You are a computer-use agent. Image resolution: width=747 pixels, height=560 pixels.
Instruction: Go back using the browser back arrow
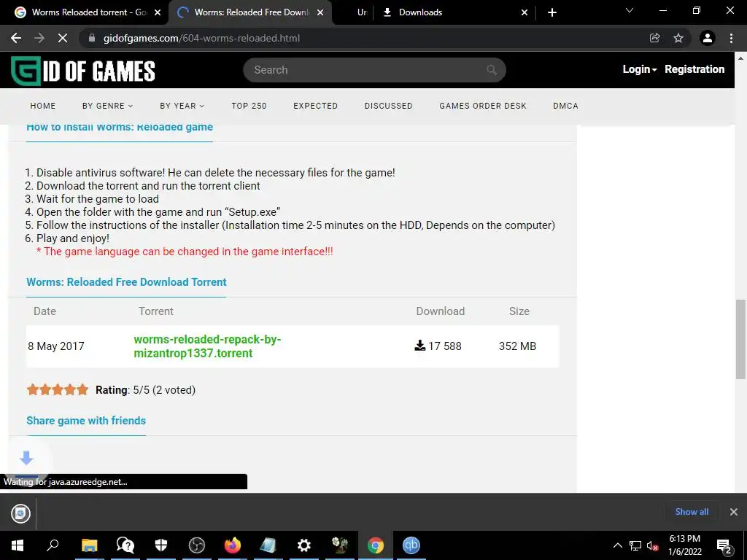coord(16,38)
